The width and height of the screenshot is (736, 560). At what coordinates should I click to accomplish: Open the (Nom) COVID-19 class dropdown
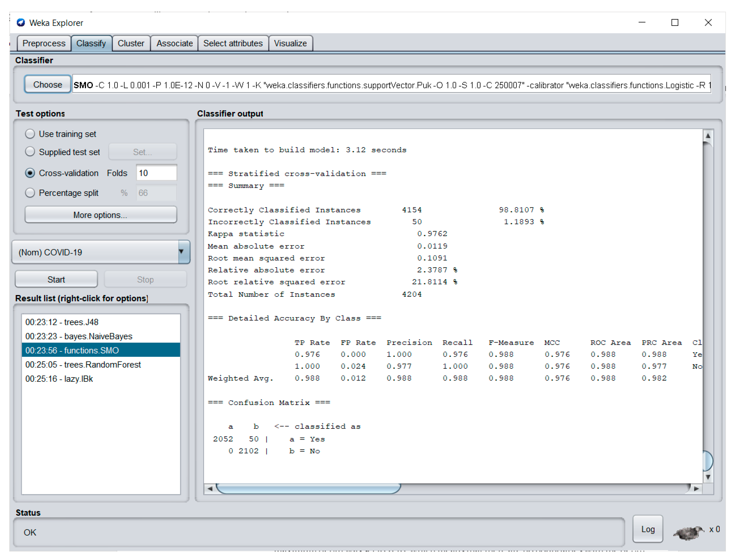181,252
